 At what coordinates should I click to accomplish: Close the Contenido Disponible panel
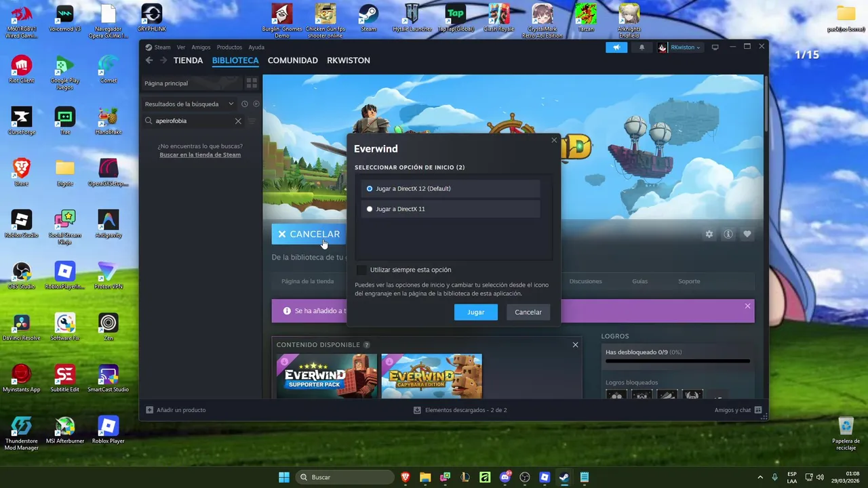[575, 345]
